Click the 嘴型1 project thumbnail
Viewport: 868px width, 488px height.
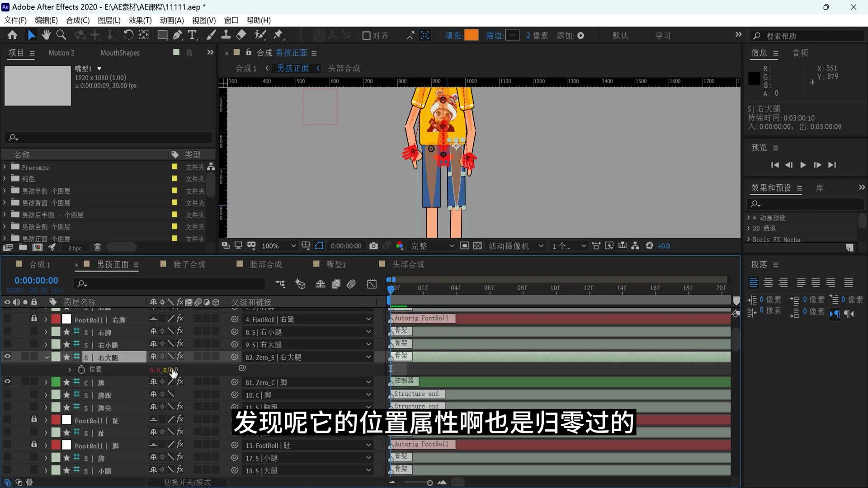tap(38, 86)
